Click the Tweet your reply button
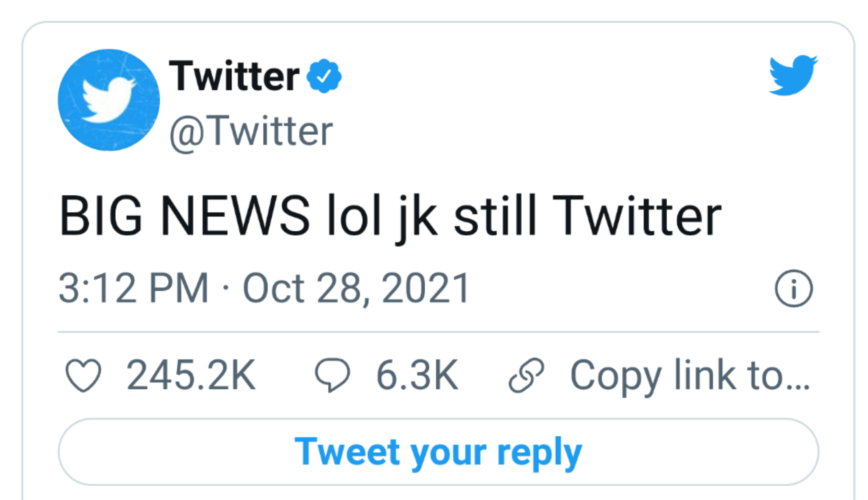This screenshot has height=500, width=868. pyautogui.click(x=438, y=452)
